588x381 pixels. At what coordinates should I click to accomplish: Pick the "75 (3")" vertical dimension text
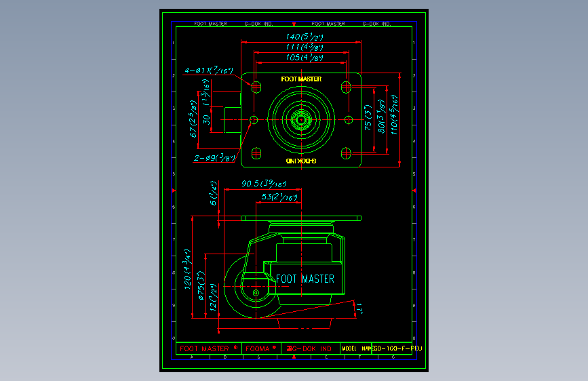368,118
